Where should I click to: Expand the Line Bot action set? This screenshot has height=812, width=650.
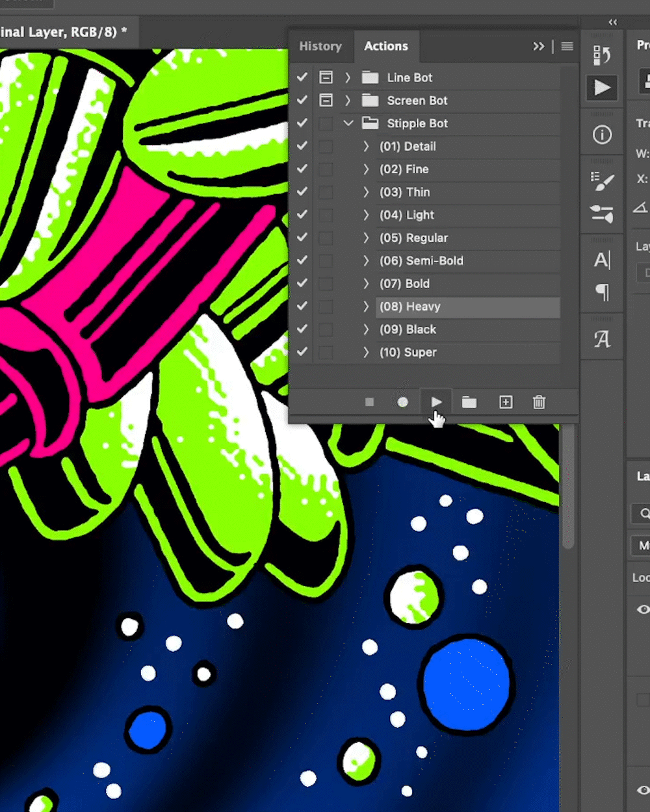point(348,77)
